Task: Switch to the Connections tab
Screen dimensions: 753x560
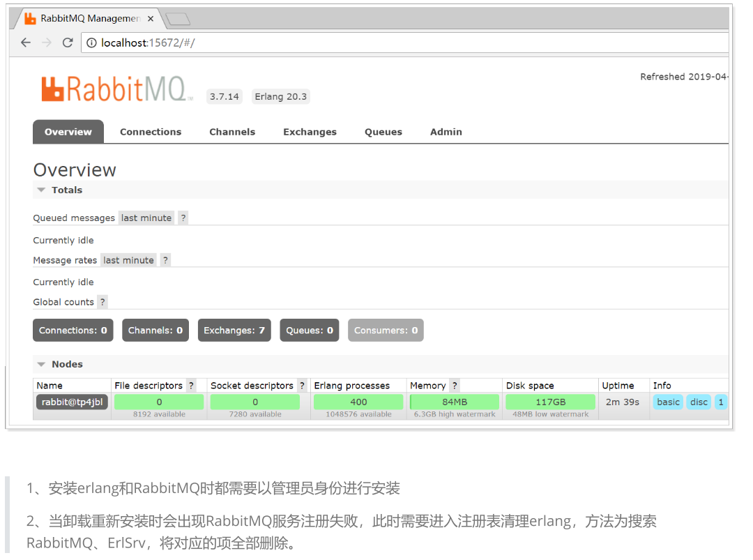Action: pos(151,132)
